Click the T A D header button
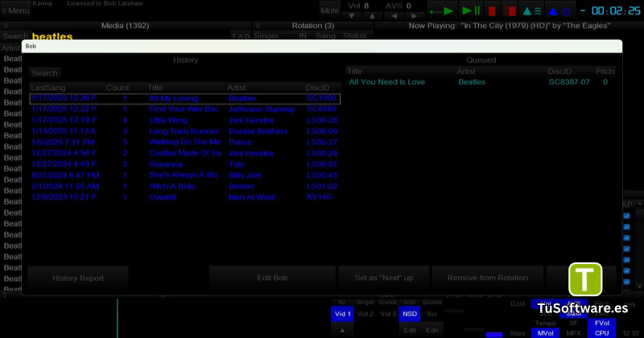This screenshot has height=338, width=644. click(x=241, y=36)
